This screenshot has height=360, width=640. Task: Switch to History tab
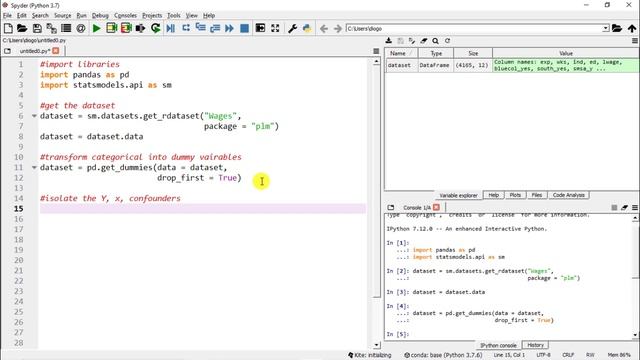pyautogui.click(x=535, y=345)
